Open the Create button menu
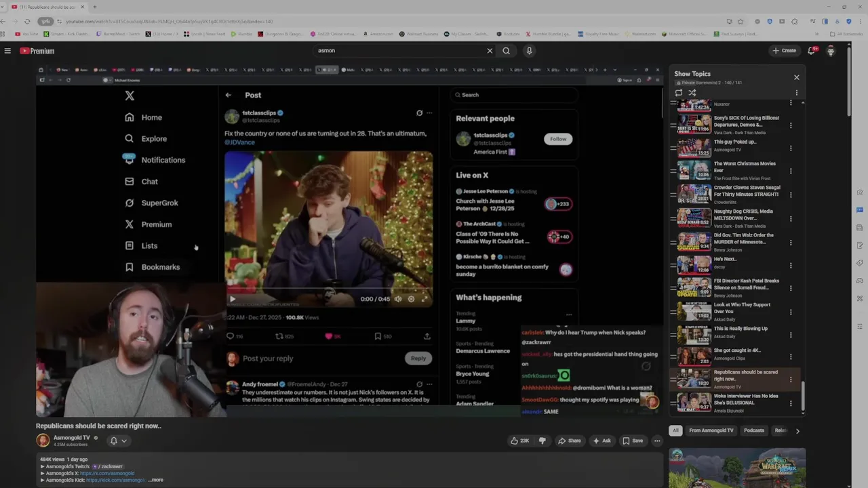 784,51
